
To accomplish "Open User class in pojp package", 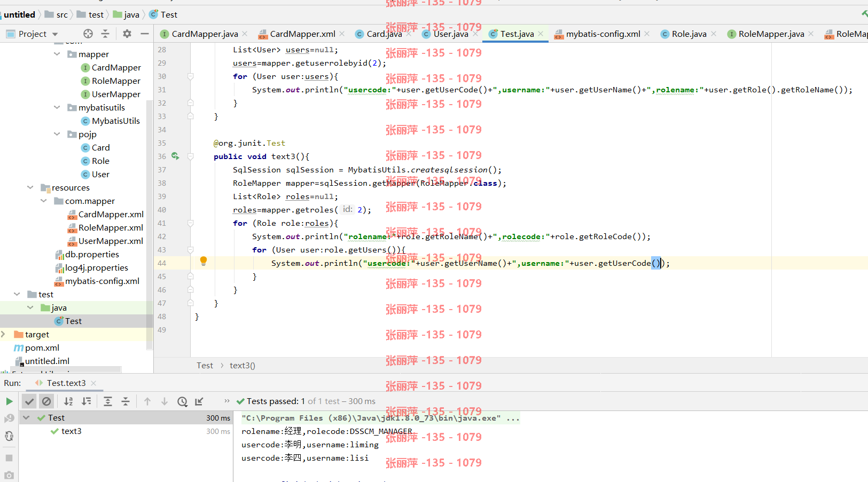I will [x=95, y=174].
